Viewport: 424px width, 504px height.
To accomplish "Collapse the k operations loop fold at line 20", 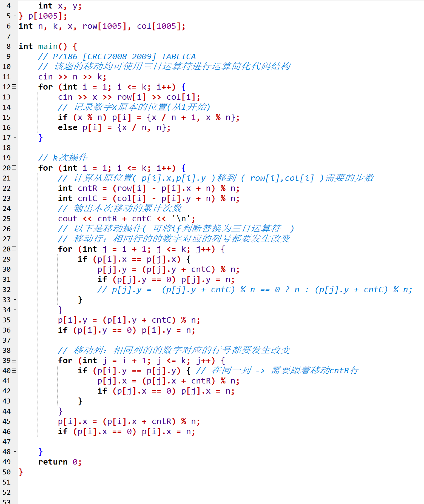I will point(14,168).
